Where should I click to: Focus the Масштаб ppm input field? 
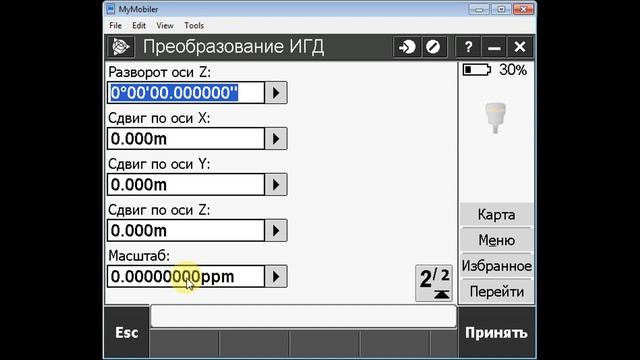pos(186,277)
